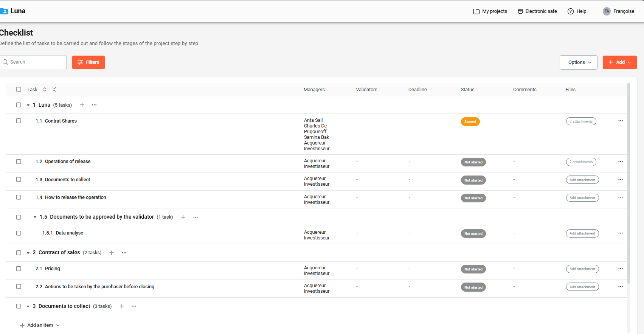Check the Operations of release checkbox

pos(19,162)
